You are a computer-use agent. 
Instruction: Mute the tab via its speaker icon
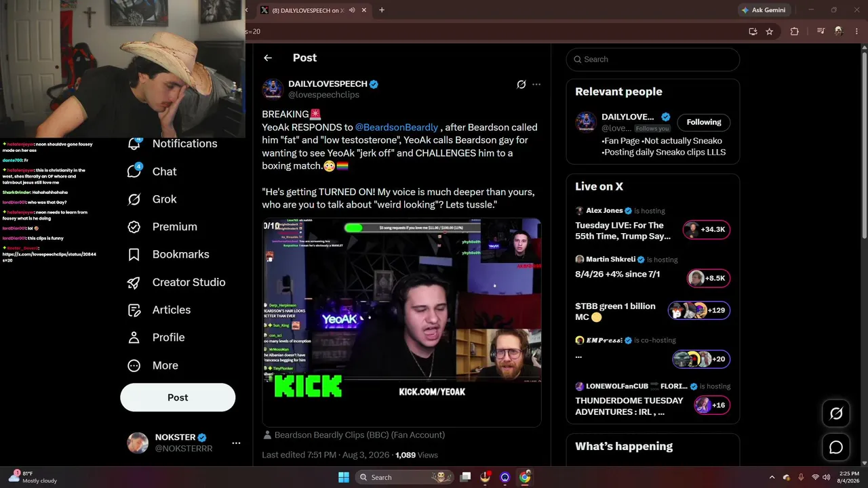coord(352,10)
